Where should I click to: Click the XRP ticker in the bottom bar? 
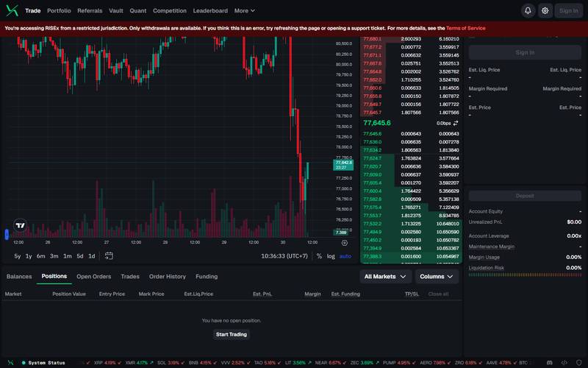[x=107, y=363]
